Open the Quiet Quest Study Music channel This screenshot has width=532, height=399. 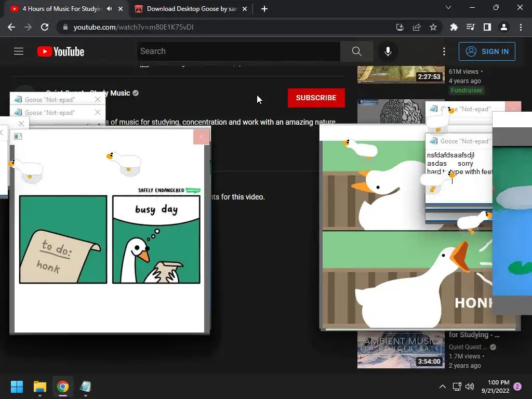tap(88, 93)
